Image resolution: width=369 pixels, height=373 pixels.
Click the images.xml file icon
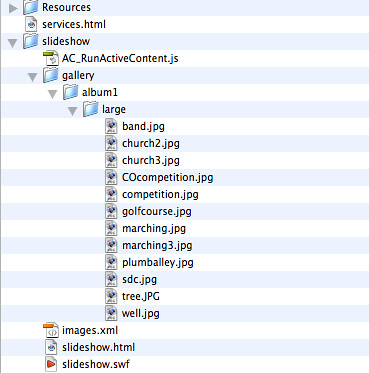point(51,331)
